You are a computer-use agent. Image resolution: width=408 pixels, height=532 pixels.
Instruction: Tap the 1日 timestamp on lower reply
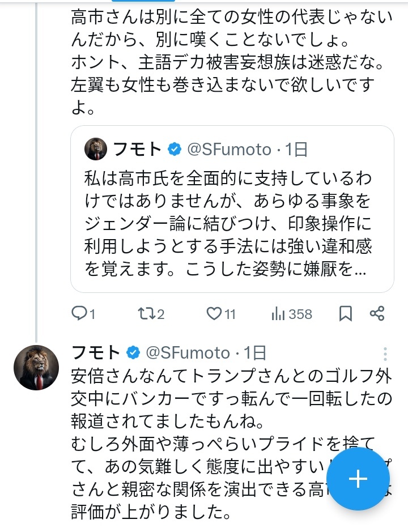255,352
